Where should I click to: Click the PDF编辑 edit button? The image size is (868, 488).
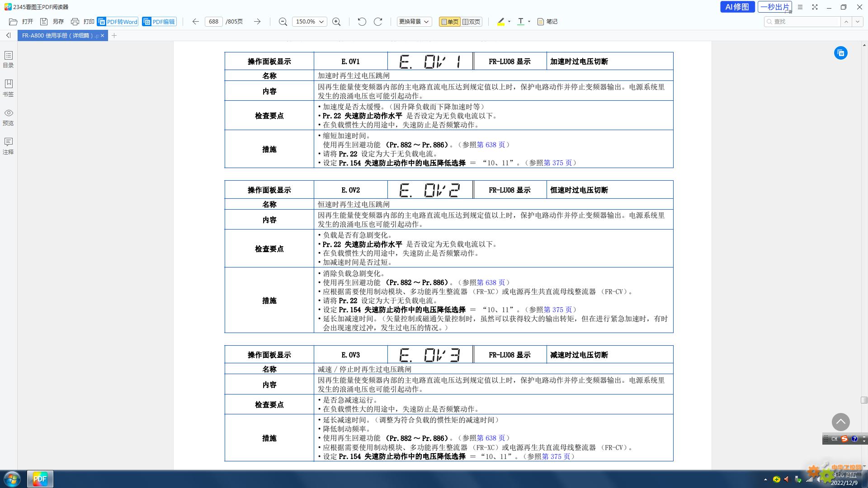pos(159,22)
